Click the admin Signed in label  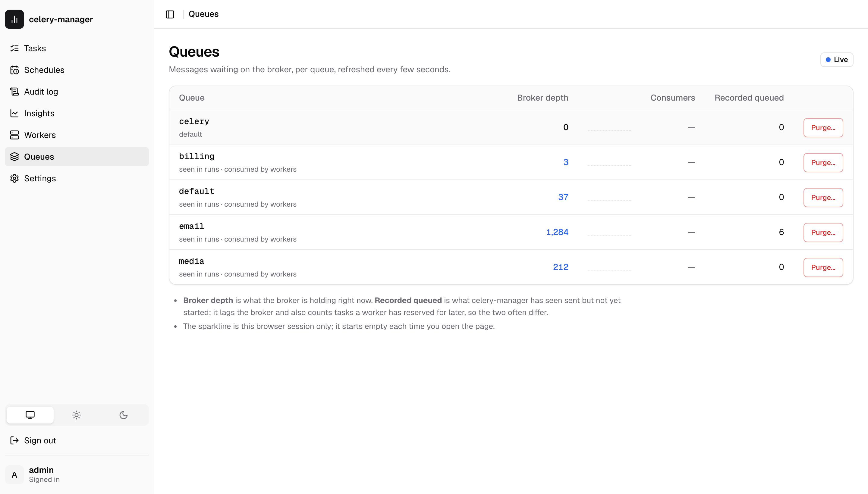[44, 480]
